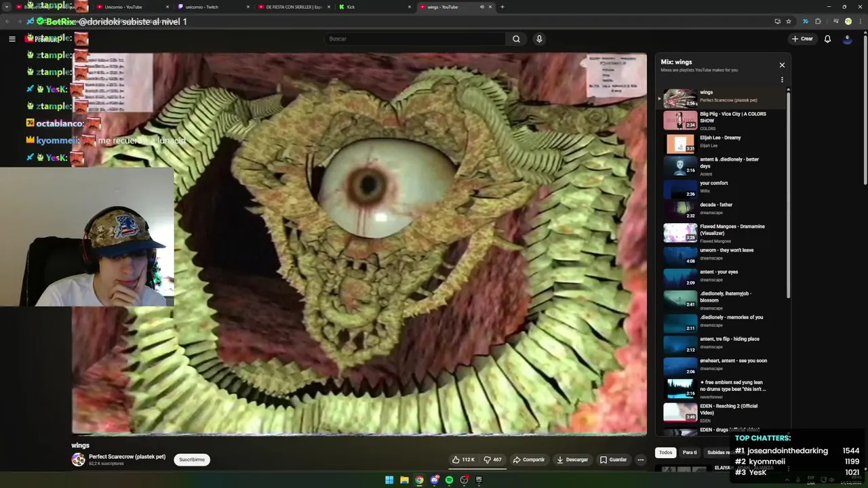
Task: Switch to the DE FIESTA CON SKRILLEX tab
Action: tap(293, 7)
